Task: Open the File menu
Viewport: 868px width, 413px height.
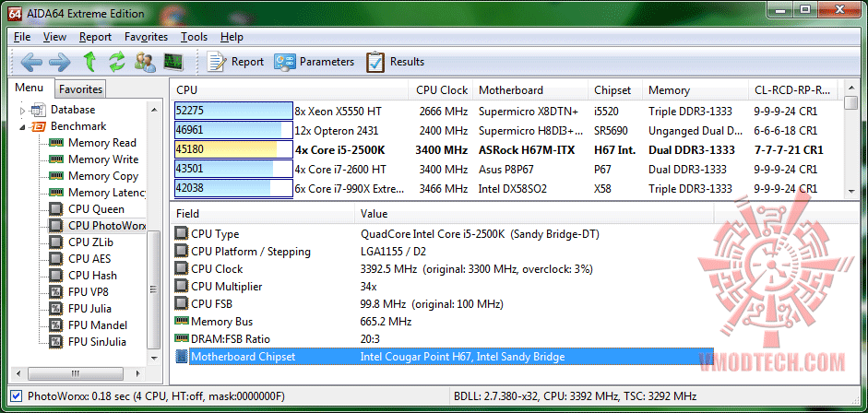Action: pos(22,37)
